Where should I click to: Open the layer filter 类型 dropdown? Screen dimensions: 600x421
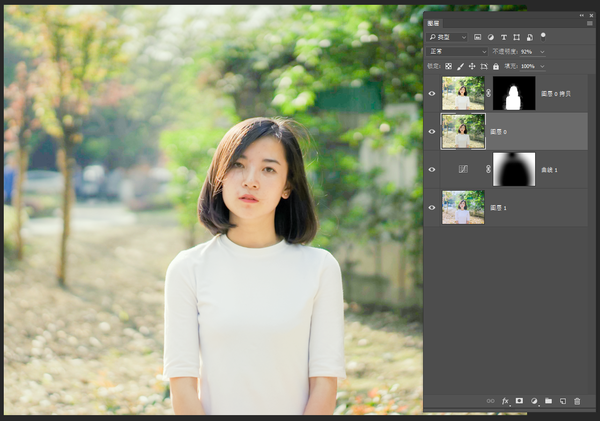pyautogui.click(x=447, y=37)
